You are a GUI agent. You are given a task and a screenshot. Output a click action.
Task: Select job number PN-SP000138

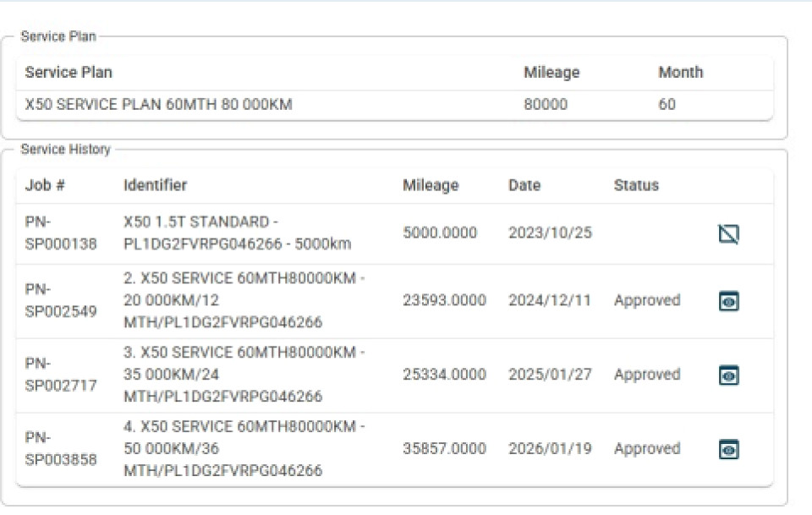[61, 233]
